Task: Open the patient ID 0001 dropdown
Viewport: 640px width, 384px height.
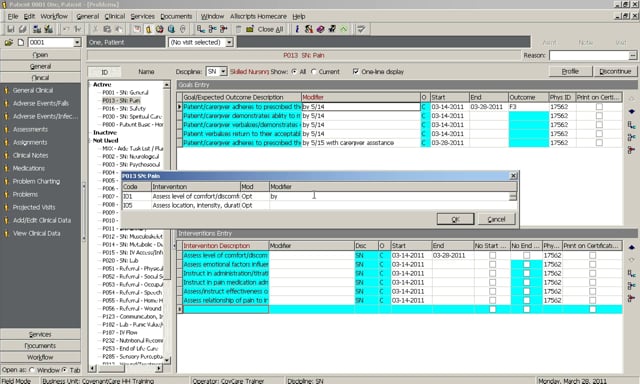Action: [77, 42]
